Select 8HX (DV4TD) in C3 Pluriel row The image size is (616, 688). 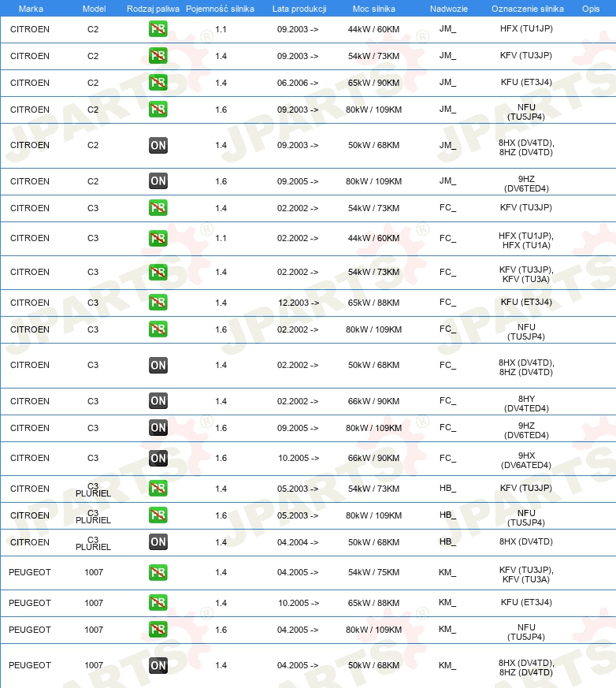pyautogui.click(x=526, y=541)
